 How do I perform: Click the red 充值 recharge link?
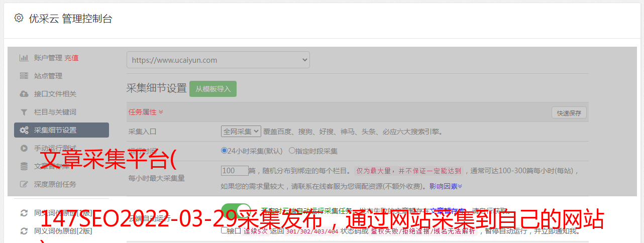tap(71, 58)
